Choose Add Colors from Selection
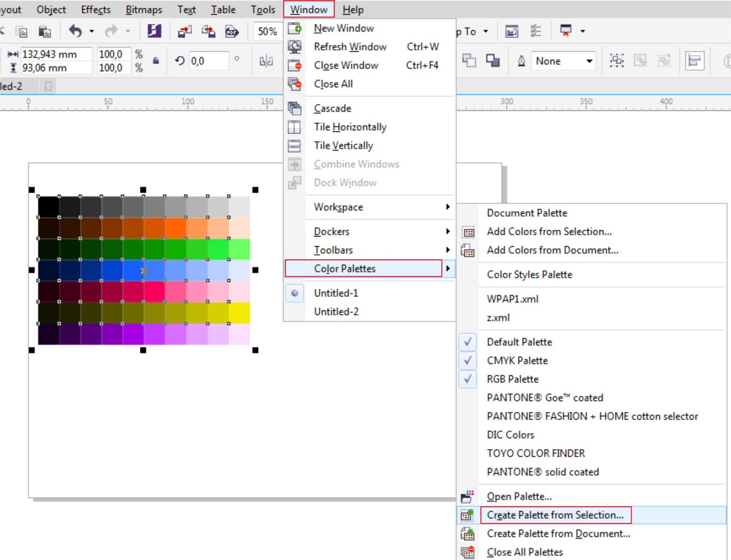This screenshot has height=560, width=731. [549, 232]
